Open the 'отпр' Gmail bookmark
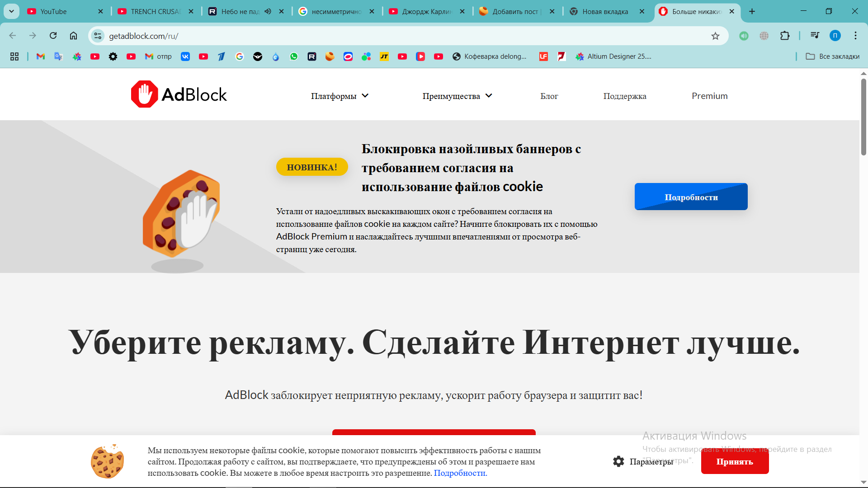 (x=158, y=56)
